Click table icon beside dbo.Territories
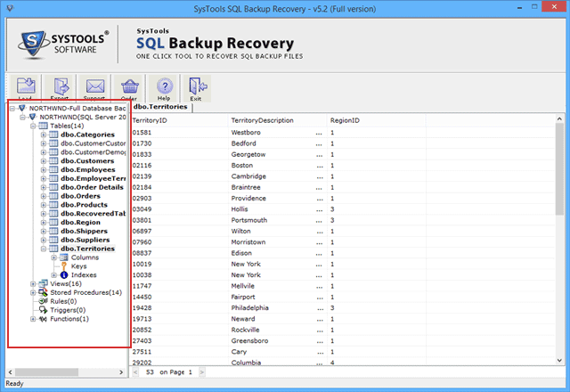This screenshot has height=392, width=570. [x=53, y=249]
